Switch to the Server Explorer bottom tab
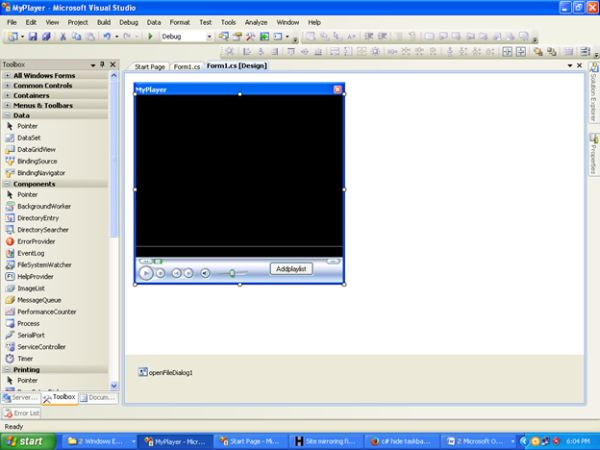The image size is (600, 450). (21, 398)
